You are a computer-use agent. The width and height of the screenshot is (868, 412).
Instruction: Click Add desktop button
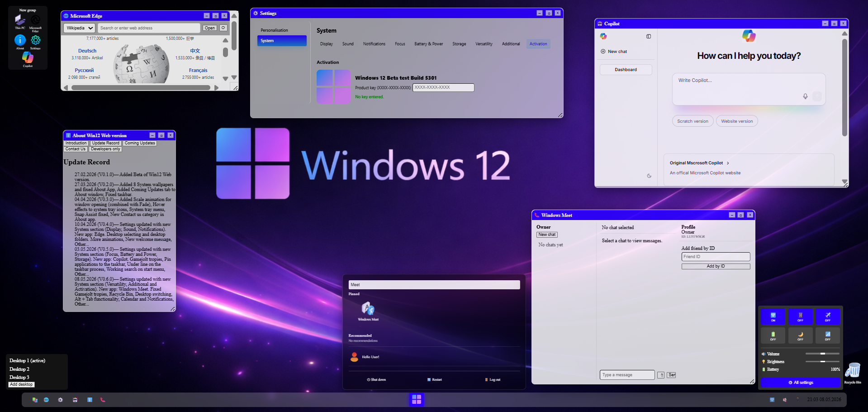click(x=21, y=384)
